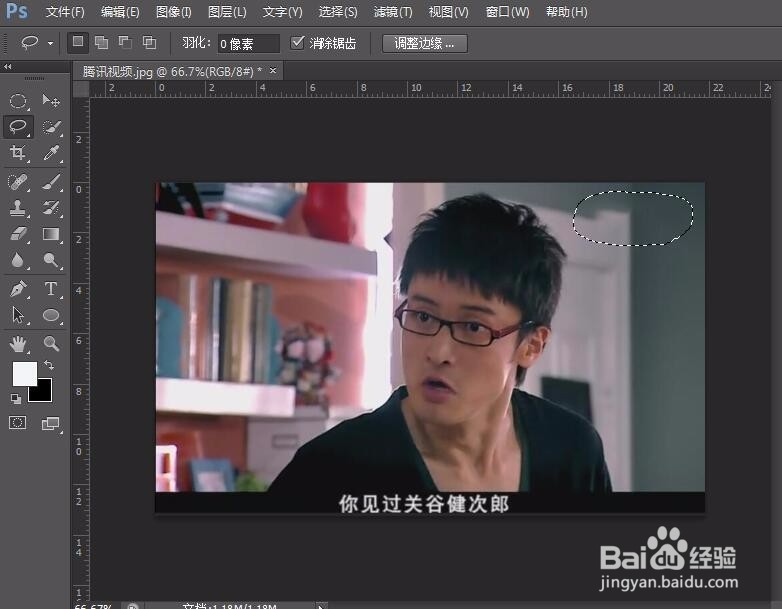The image size is (782, 609).
Task: Open the 图像(I) menu
Action: (174, 11)
